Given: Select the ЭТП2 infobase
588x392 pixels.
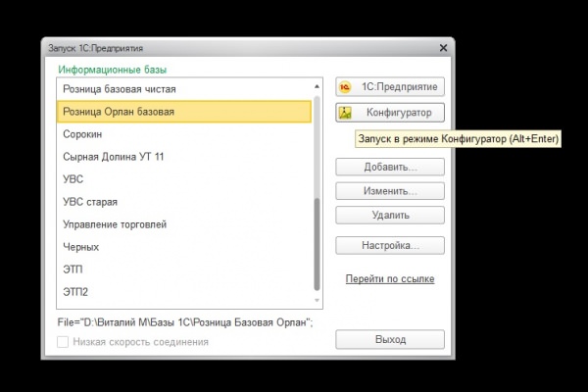Looking at the screenshot, I should click(x=184, y=292).
